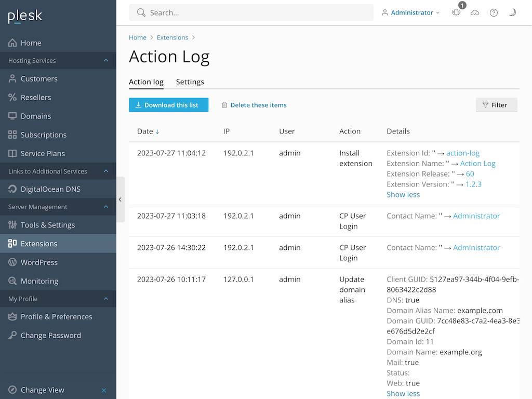Close the Change View option

tap(104, 390)
